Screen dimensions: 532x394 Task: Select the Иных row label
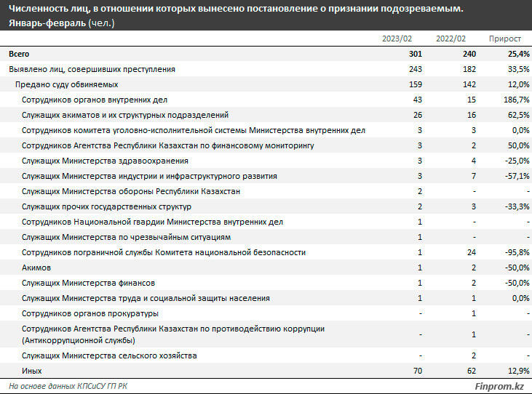click(x=33, y=371)
